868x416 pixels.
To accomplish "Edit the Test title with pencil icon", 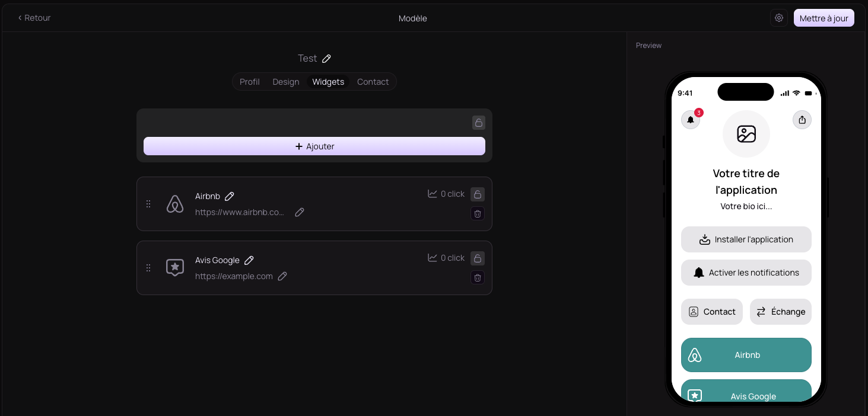I will click(x=326, y=58).
